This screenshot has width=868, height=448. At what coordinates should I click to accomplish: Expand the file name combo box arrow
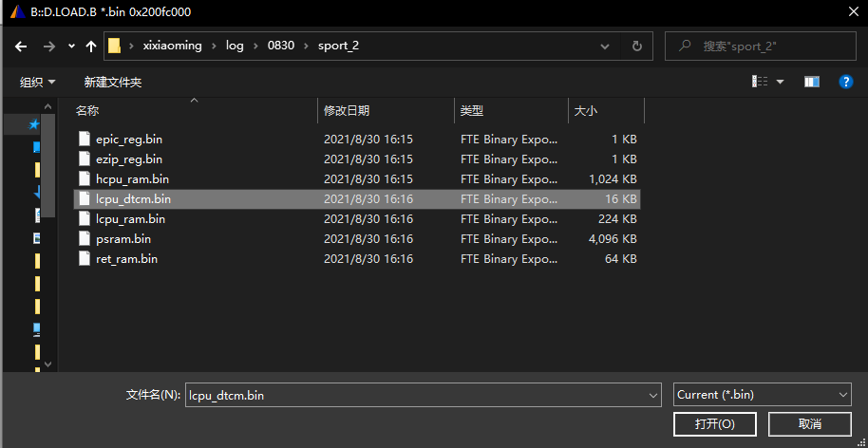click(651, 394)
